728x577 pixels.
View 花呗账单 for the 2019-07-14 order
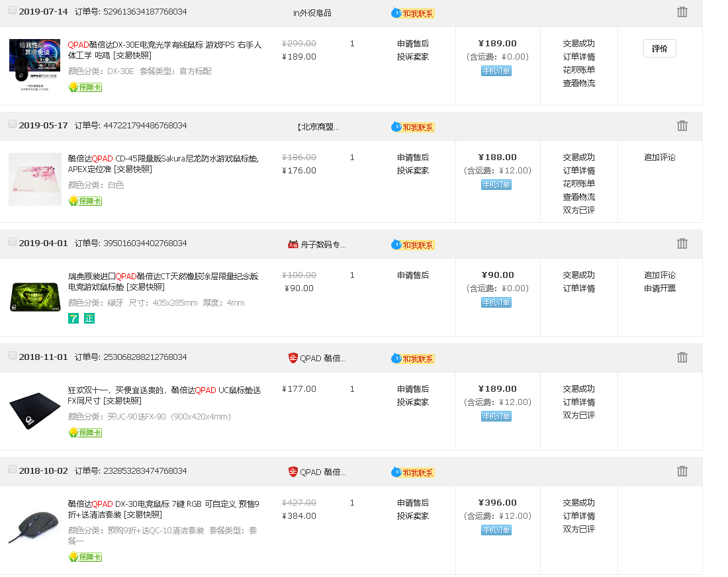pyautogui.click(x=579, y=70)
